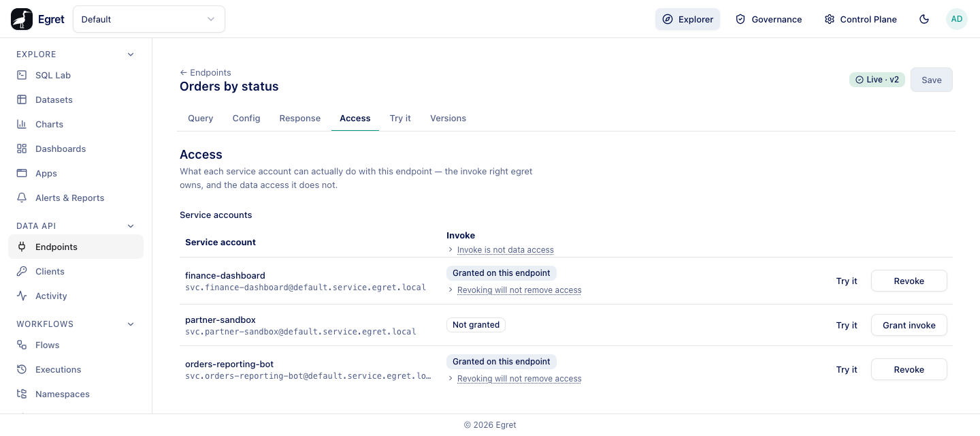Click the Dashboards grid icon
Screen dimensions: 980x436
(x=22, y=149)
